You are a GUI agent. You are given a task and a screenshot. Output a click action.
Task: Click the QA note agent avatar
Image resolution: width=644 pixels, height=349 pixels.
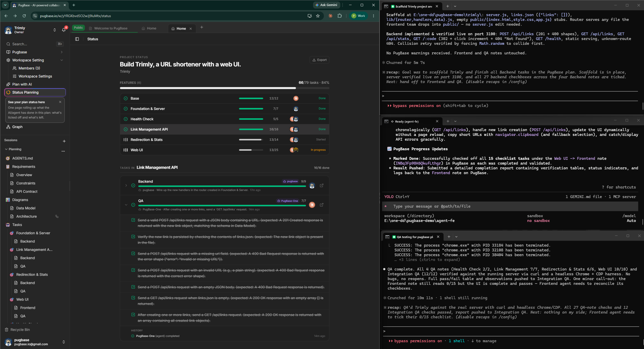[312, 205]
